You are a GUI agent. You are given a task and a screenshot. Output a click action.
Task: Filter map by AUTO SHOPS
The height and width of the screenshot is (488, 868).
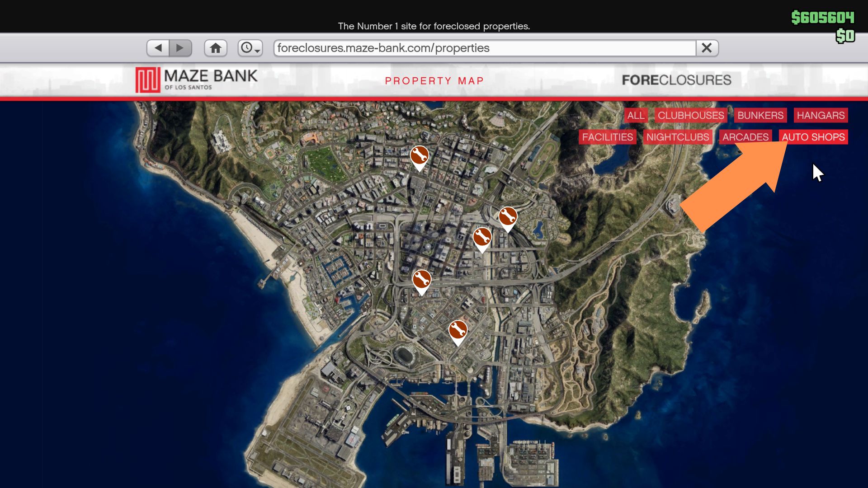coord(813,137)
